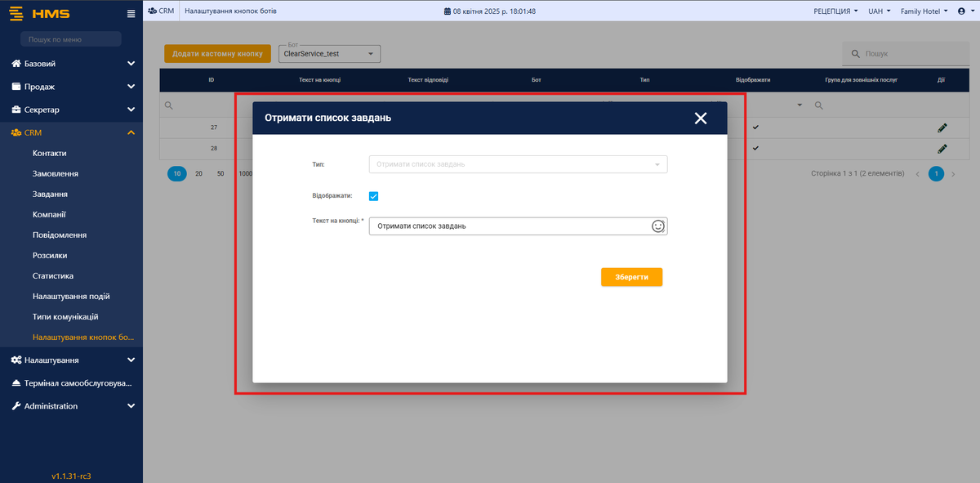Click the search magnifier icon in Пошук field
This screenshot has width=980, height=483.
(x=855, y=54)
